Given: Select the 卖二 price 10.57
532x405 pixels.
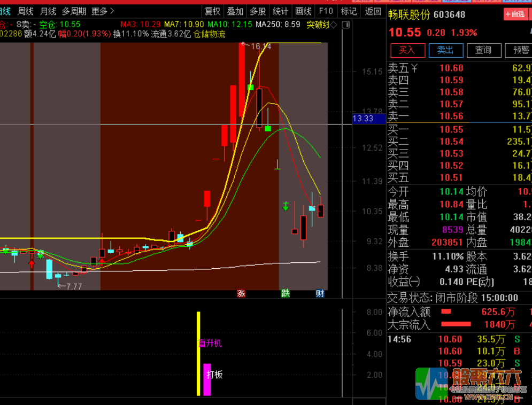Looking at the screenshot, I should 451,104.
